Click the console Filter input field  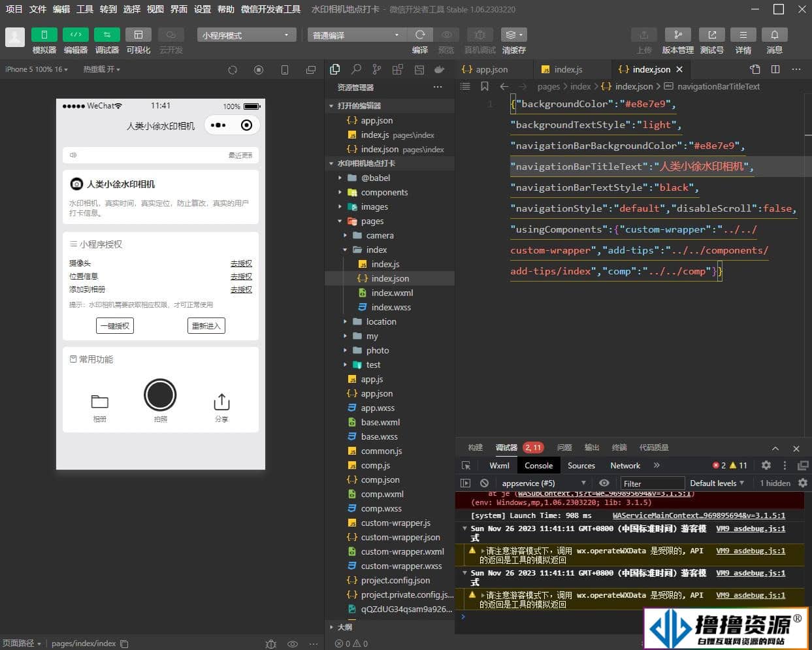[652, 483]
